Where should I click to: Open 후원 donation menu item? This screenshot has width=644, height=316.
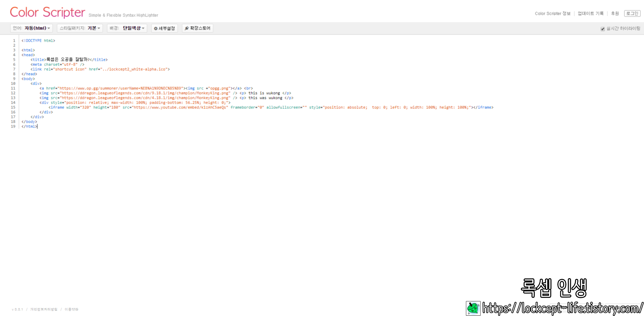pos(615,13)
